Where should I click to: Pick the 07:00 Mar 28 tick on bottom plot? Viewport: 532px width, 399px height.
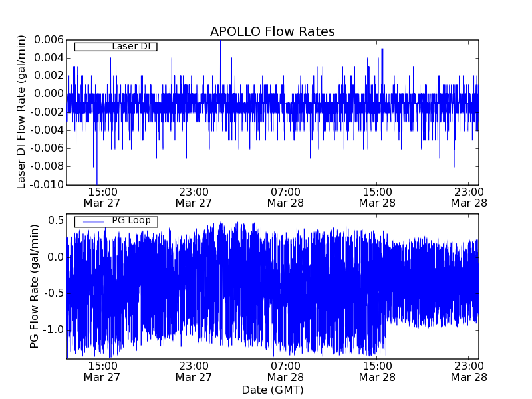285,371
